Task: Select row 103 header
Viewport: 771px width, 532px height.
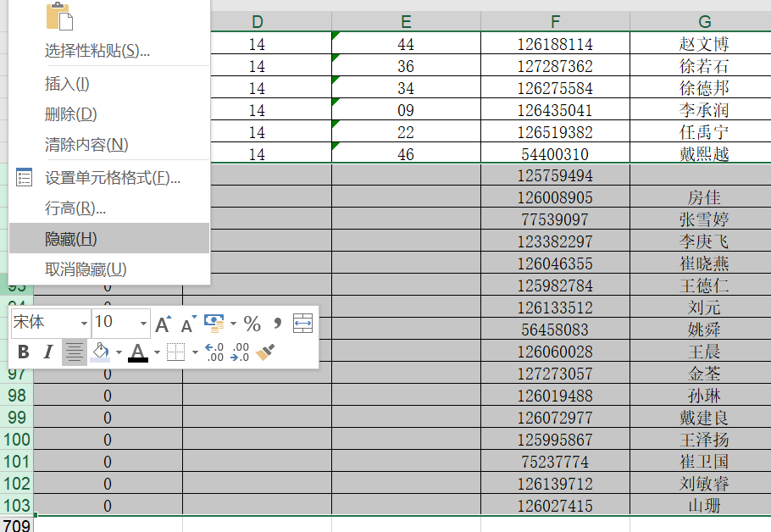Action: click(x=17, y=506)
